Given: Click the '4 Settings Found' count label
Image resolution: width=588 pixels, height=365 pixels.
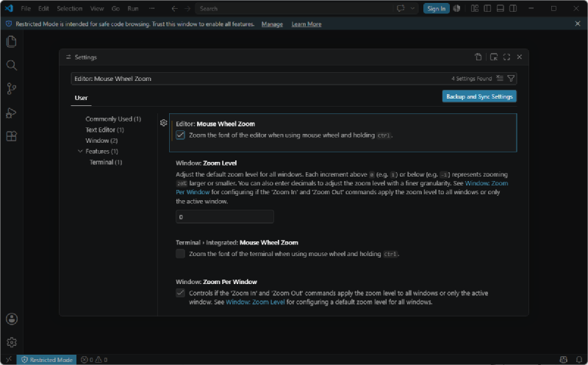Looking at the screenshot, I should pos(471,79).
